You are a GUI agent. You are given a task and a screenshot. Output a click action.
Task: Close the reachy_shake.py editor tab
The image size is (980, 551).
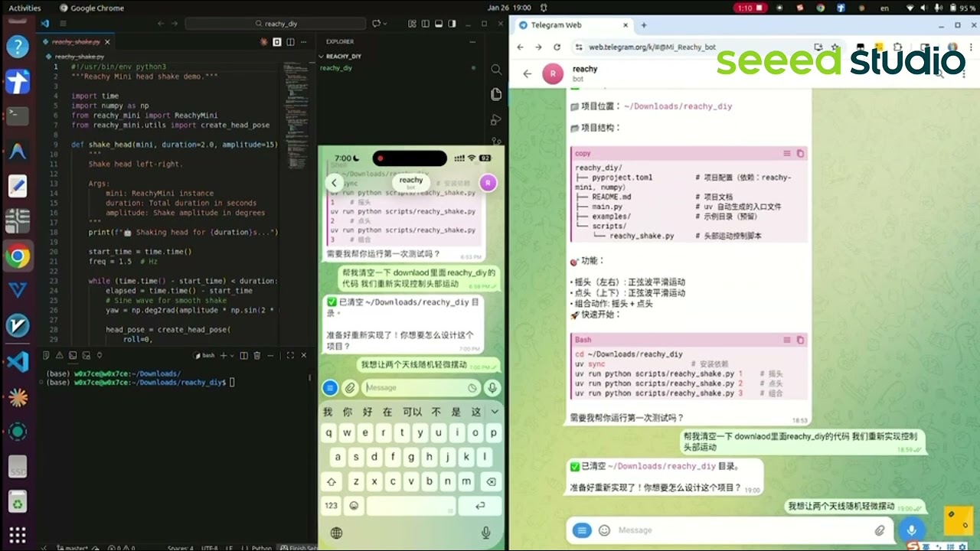tap(107, 42)
